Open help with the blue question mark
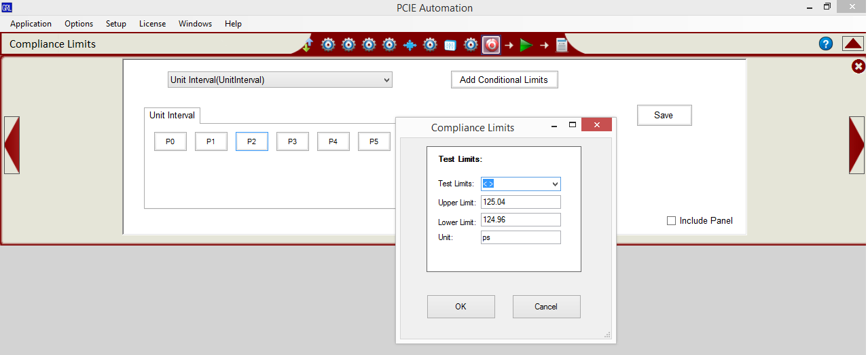Image resolution: width=868 pixels, height=355 pixels. pyautogui.click(x=825, y=44)
